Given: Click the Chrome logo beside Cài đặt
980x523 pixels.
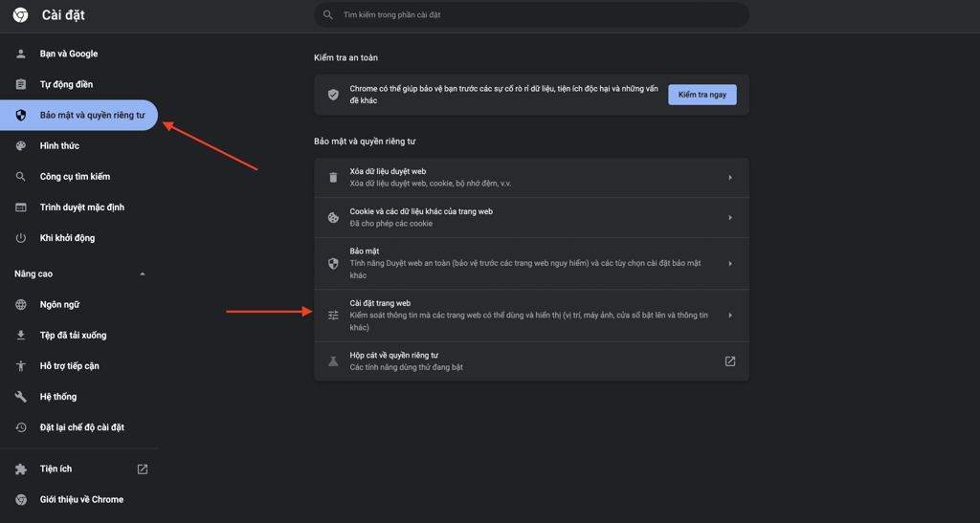Looking at the screenshot, I should point(21,15).
